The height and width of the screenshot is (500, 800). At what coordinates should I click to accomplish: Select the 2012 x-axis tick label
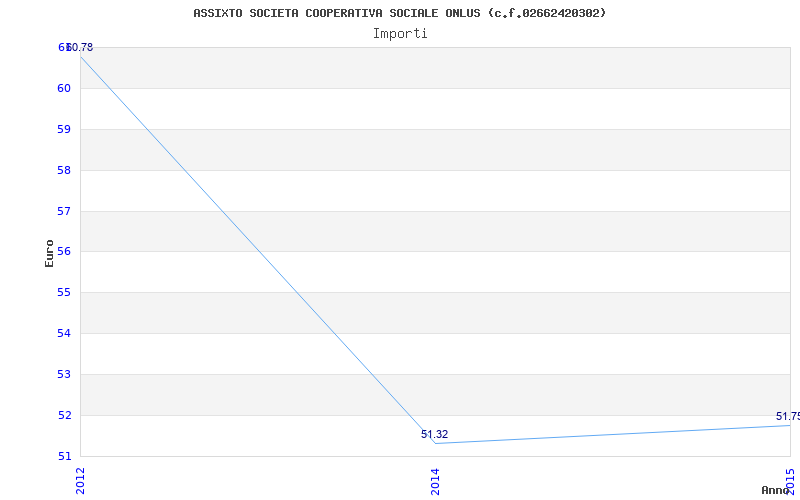(80, 480)
